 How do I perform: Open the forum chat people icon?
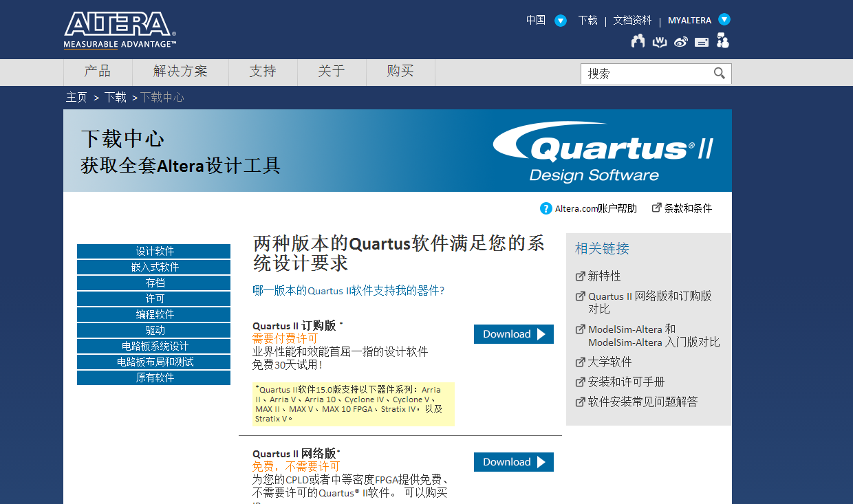(x=722, y=41)
